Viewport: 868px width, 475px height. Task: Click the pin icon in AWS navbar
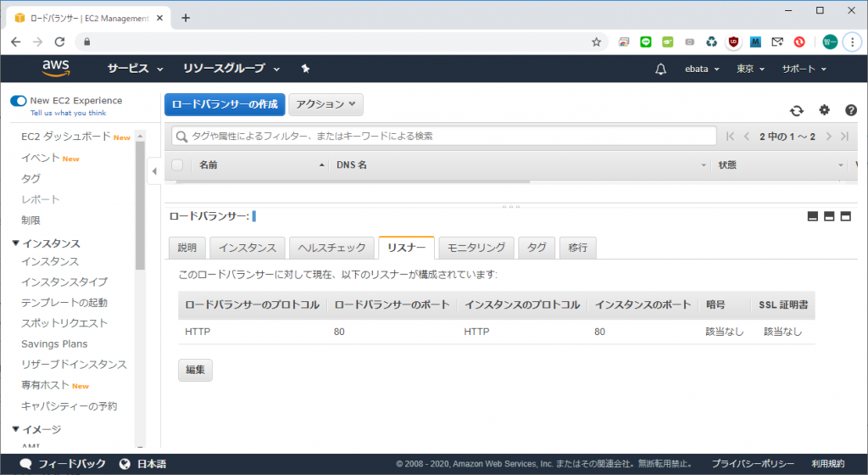click(305, 69)
